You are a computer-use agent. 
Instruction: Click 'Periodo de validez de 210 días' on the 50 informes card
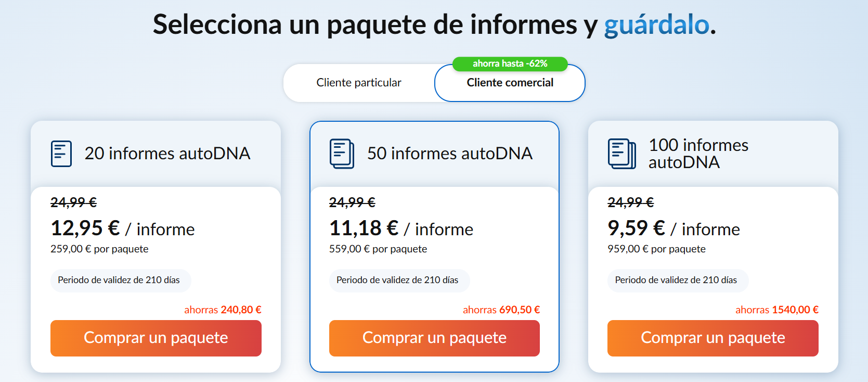(399, 280)
